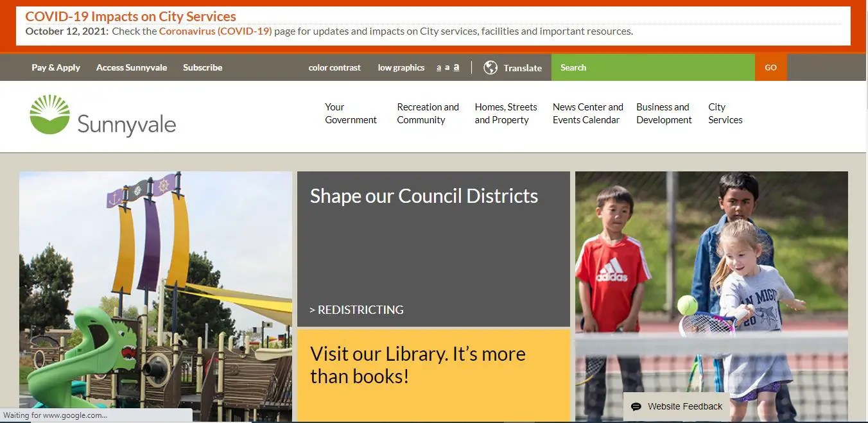Open the Pay & Apply link
868x423 pixels.
click(56, 67)
